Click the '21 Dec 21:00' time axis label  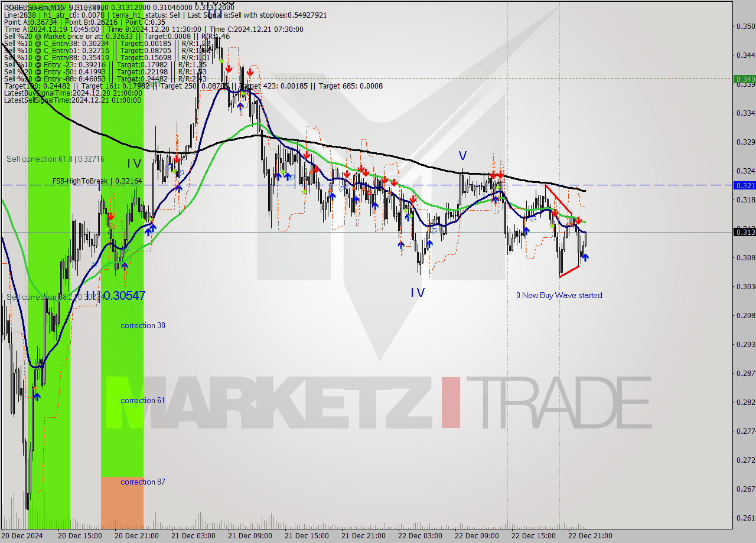363,536
